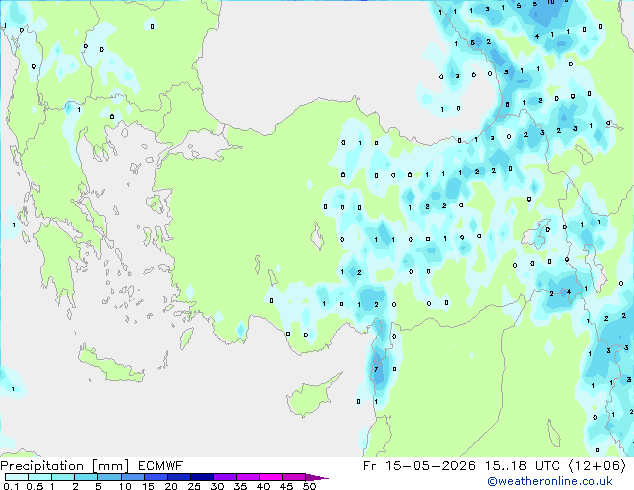Click the 'ECMWF' model label
Viewport: 634px width, 490px height.
pos(160,466)
